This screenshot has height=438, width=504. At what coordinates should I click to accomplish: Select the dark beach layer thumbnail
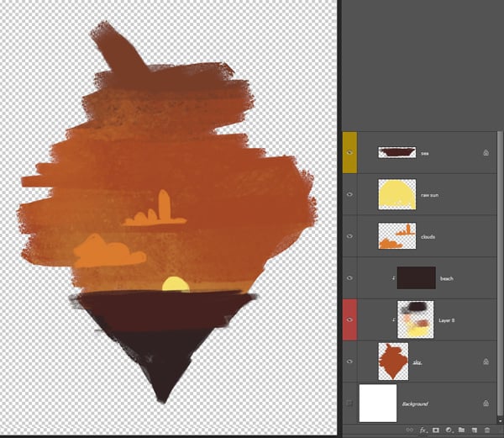[417, 278]
